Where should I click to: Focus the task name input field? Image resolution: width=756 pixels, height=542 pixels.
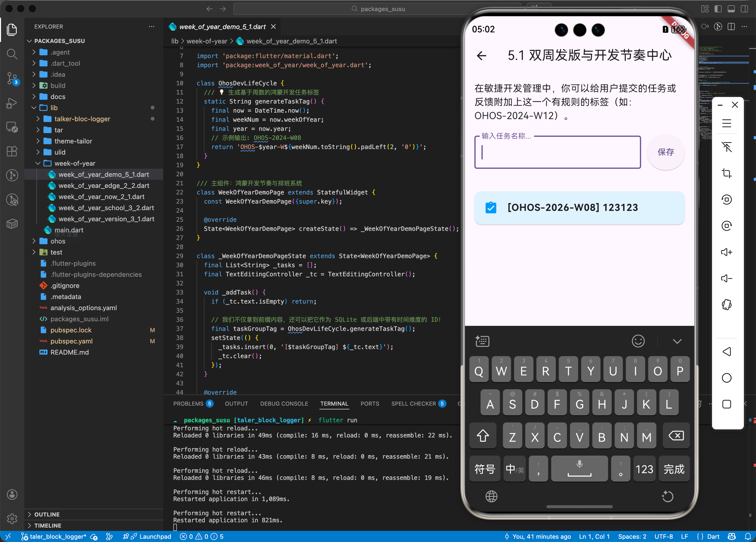[557, 153]
